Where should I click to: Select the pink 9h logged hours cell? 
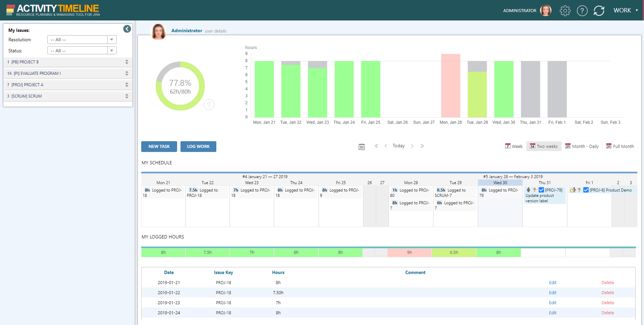[x=409, y=252]
